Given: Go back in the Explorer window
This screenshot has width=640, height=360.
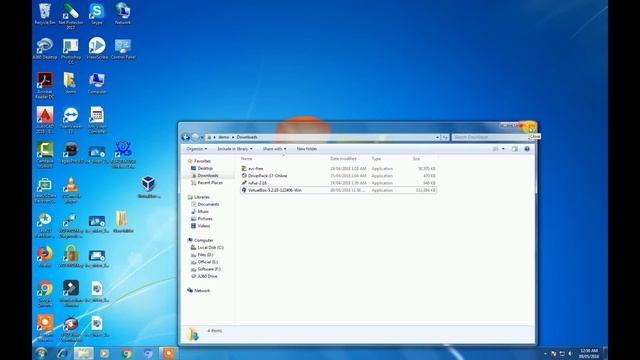Looking at the screenshot, I should 186,137.
